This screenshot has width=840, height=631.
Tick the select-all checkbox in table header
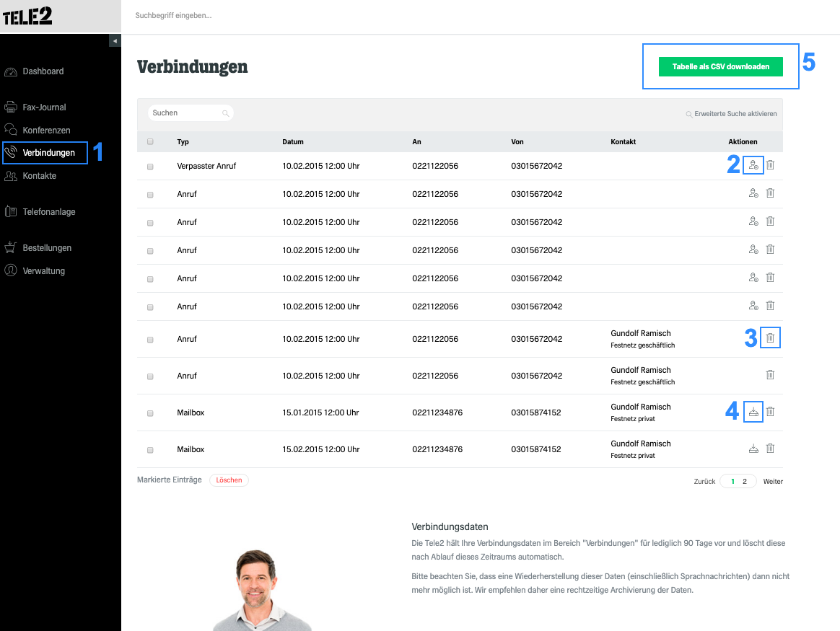coord(150,142)
